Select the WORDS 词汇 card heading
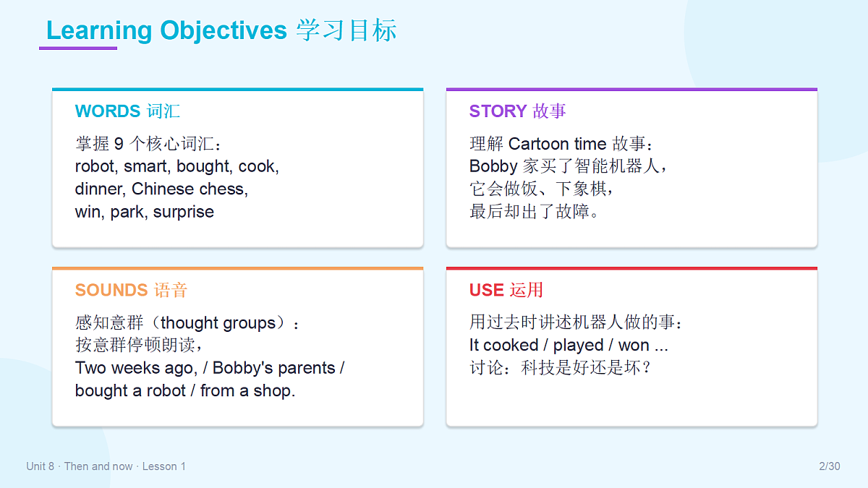This screenshot has width=868, height=488. (x=127, y=111)
